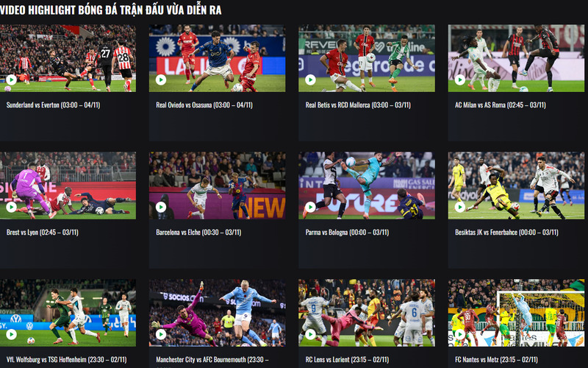This screenshot has height=368, width=588.
Task: Open the AC Milan vs AS Roma title link
Action: [501, 105]
